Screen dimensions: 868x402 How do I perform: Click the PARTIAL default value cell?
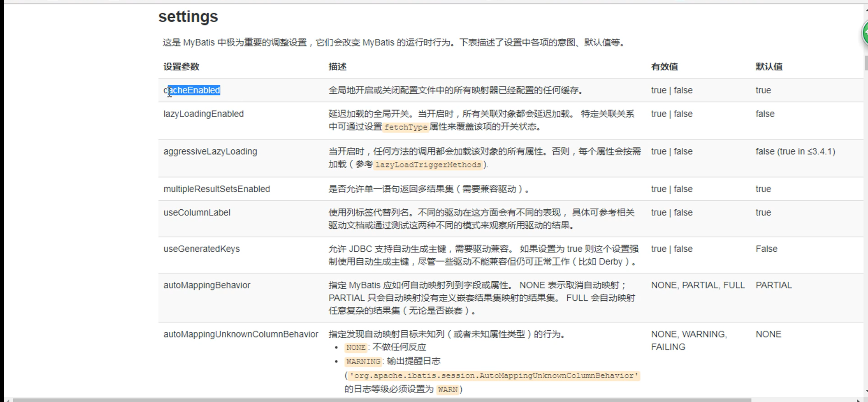pyautogui.click(x=774, y=285)
